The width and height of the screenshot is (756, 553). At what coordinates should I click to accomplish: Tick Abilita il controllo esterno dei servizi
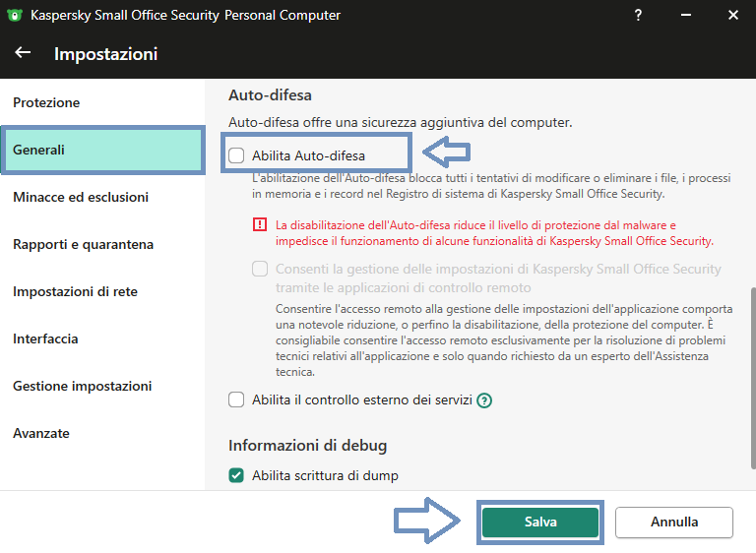coord(236,399)
